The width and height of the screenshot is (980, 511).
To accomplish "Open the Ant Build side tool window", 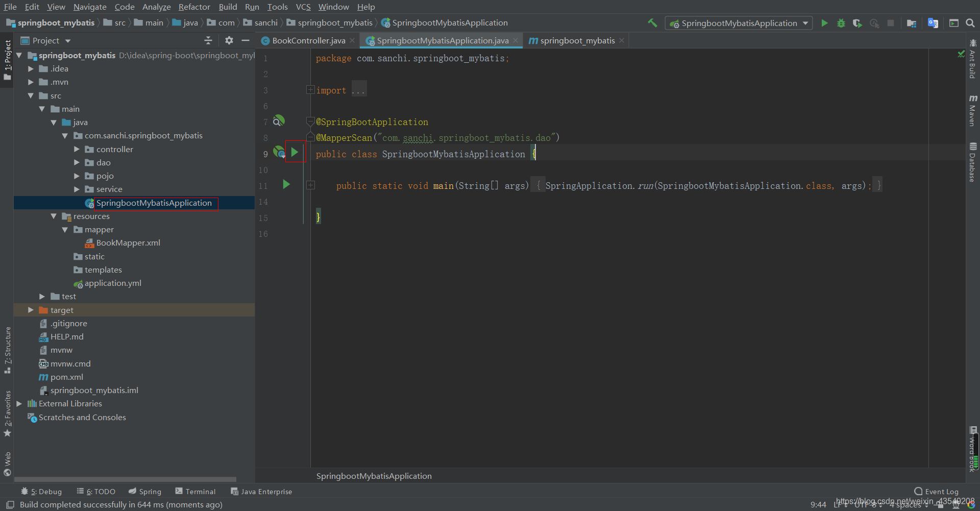I will [x=973, y=59].
